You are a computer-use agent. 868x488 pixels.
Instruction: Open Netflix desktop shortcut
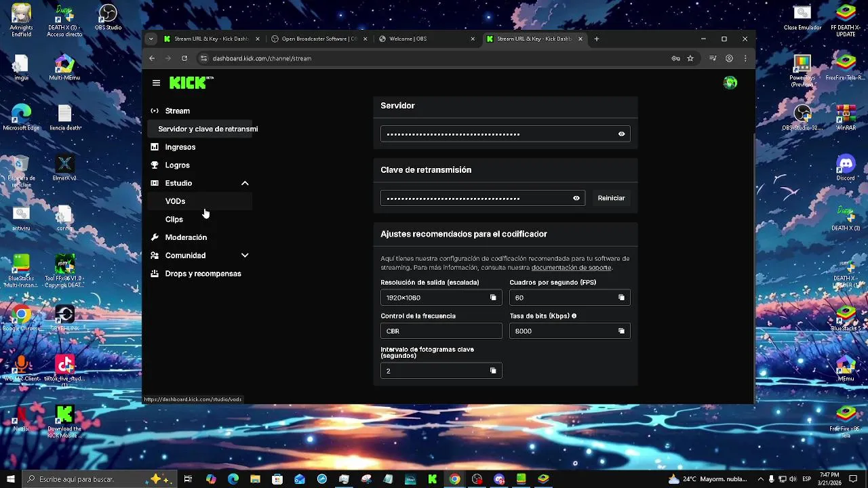[21, 419]
